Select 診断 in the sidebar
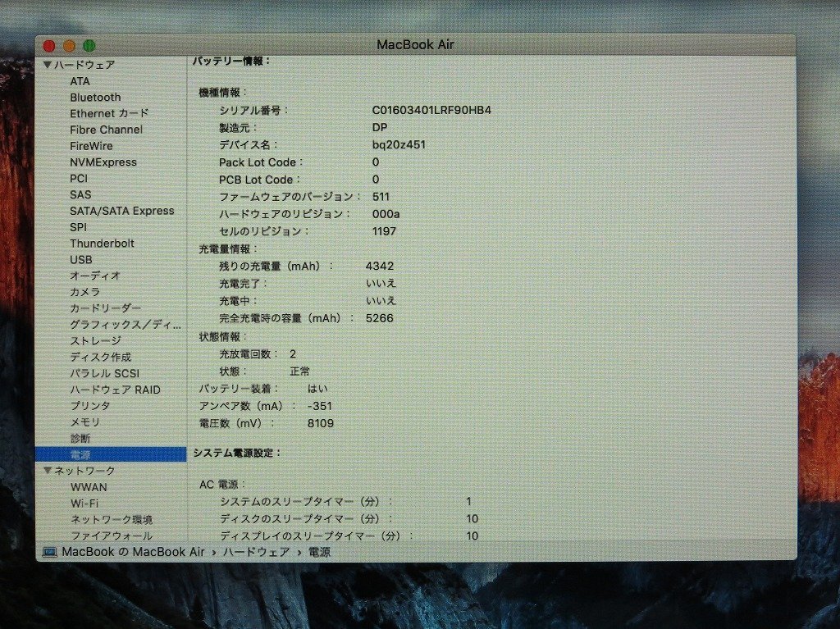The image size is (840, 629). coord(80,438)
